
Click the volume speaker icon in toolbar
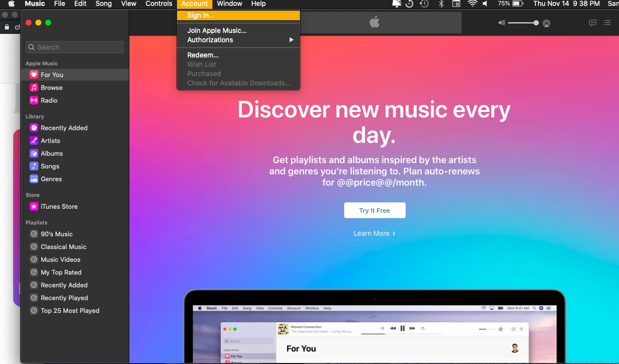tap(501, 23)
